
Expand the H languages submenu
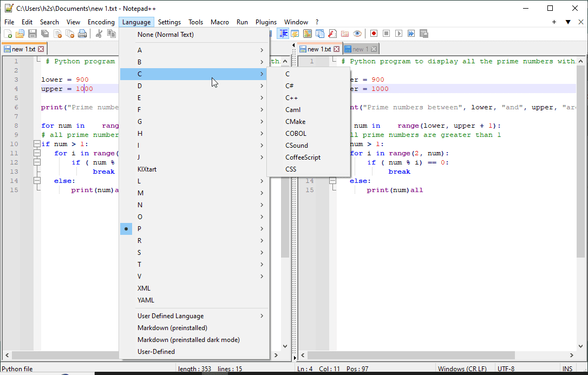tap(194, 133)
